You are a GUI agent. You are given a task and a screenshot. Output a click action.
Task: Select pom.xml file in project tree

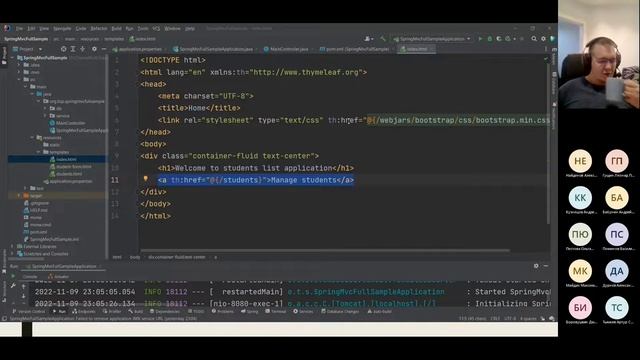pos(35,232)
